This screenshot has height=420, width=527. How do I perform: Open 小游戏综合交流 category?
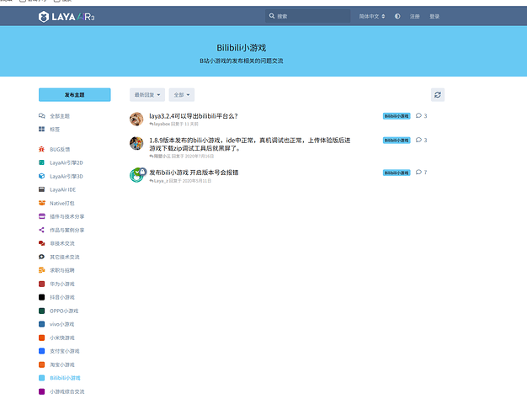pyautogui.click(x=61, y=391)
